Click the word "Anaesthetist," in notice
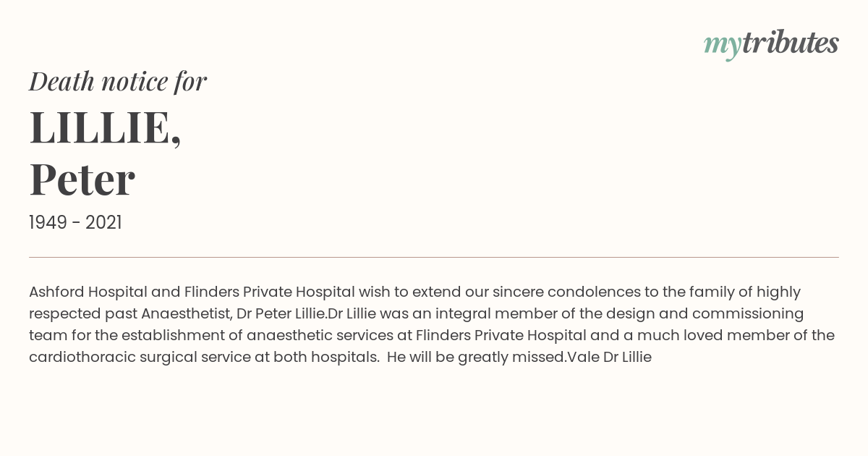The height and width of the screenshot is (456, 868). [x=187, y=314]
